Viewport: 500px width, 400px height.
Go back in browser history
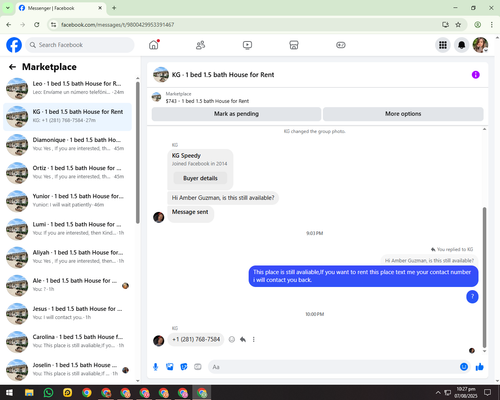(9, 25)
